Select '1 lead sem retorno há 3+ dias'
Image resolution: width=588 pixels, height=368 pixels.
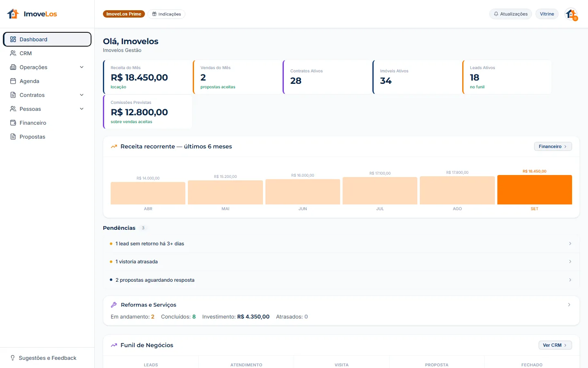click(x=341, y=243)
